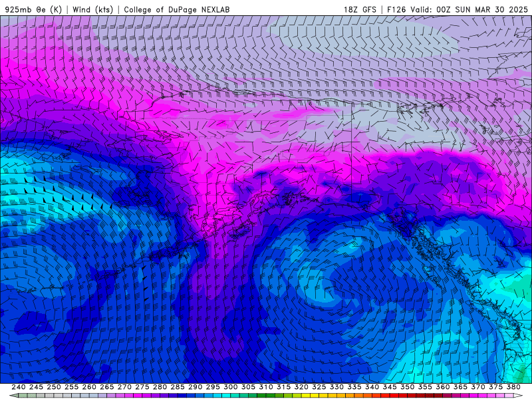Click the 380 value on the color scale
The width and height of the screenshot is (532, 399).
point(513,387)
